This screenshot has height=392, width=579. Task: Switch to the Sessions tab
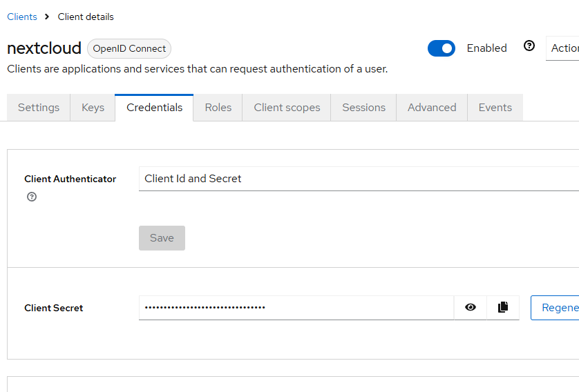point(363,108)
